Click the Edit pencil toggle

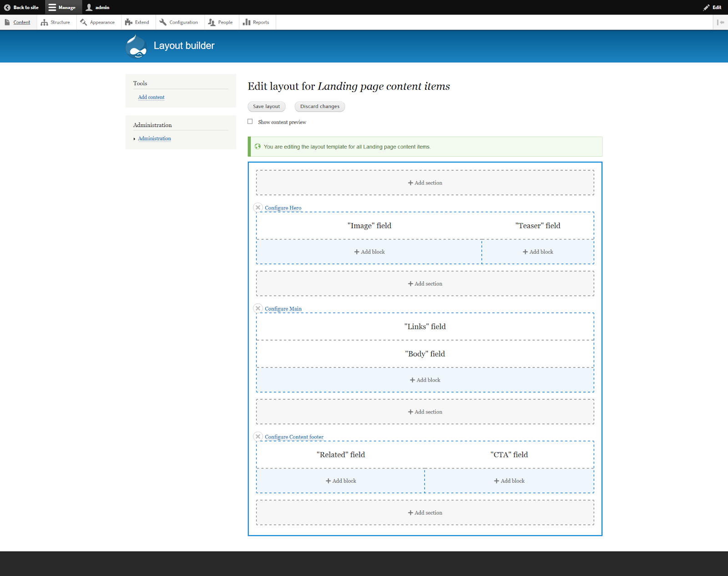[x=712, y=7]
